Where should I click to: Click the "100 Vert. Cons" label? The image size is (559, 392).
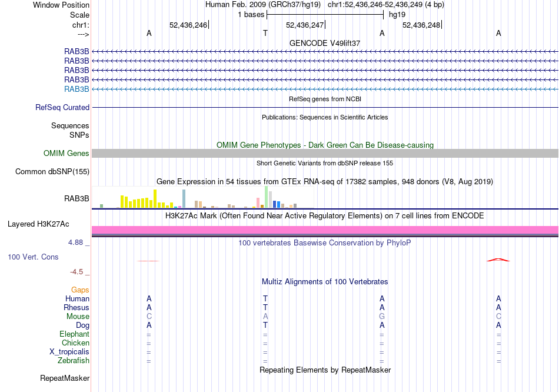(33, 257)
